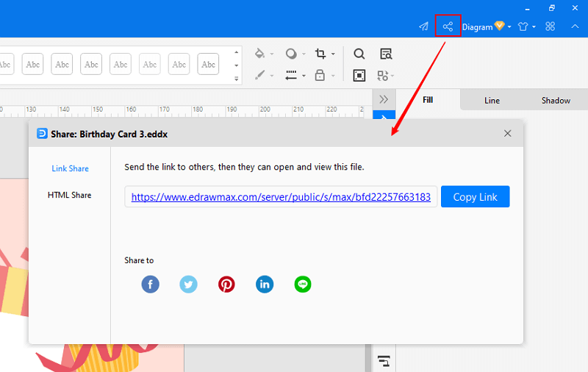Switch to the Shadow tab
The width and height of the screenshot is (588, 372).
(556, 101)
